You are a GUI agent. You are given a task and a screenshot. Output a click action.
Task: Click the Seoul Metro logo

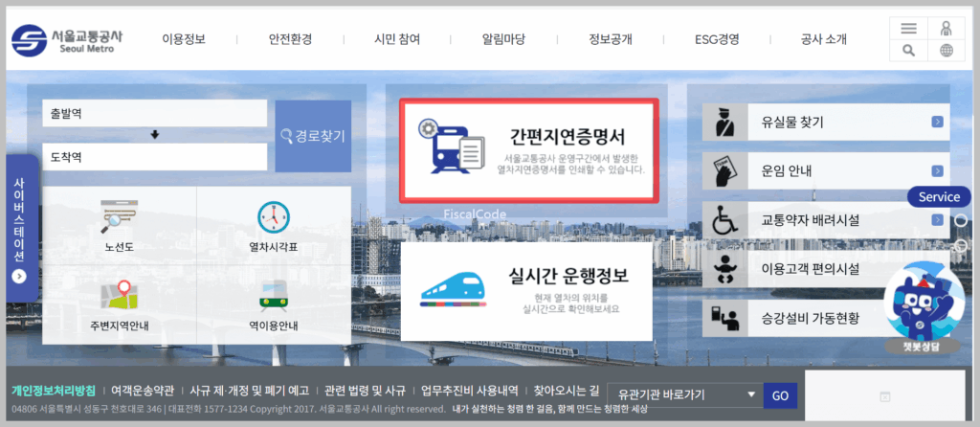(67, 40)
